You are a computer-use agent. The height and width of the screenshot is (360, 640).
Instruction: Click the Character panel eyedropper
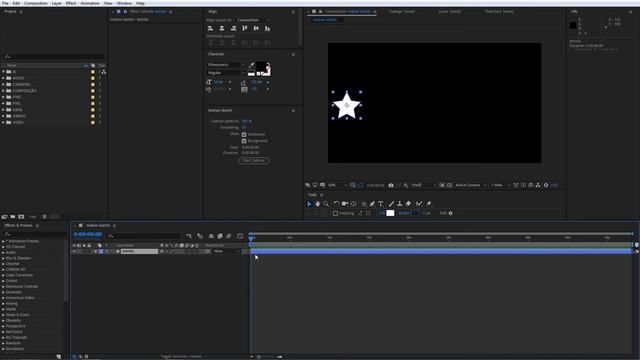(251, 65)
